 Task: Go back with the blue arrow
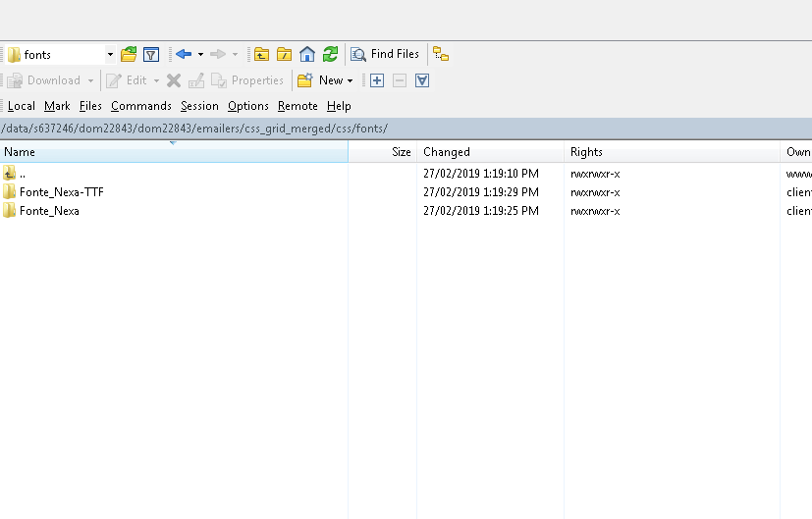coord(184,54)
